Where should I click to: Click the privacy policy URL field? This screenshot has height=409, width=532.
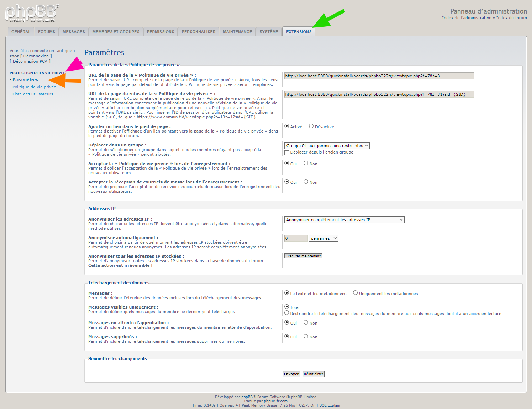tap(379, 76)
